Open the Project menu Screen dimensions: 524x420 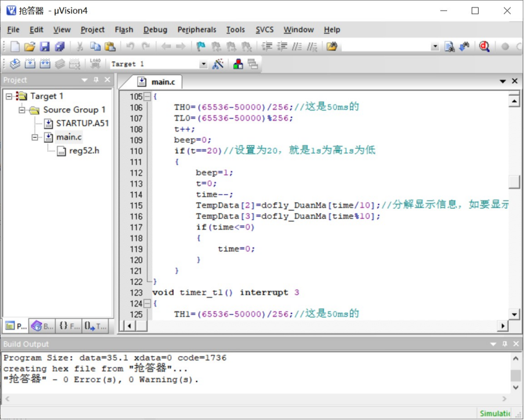[x=93, y=30]
